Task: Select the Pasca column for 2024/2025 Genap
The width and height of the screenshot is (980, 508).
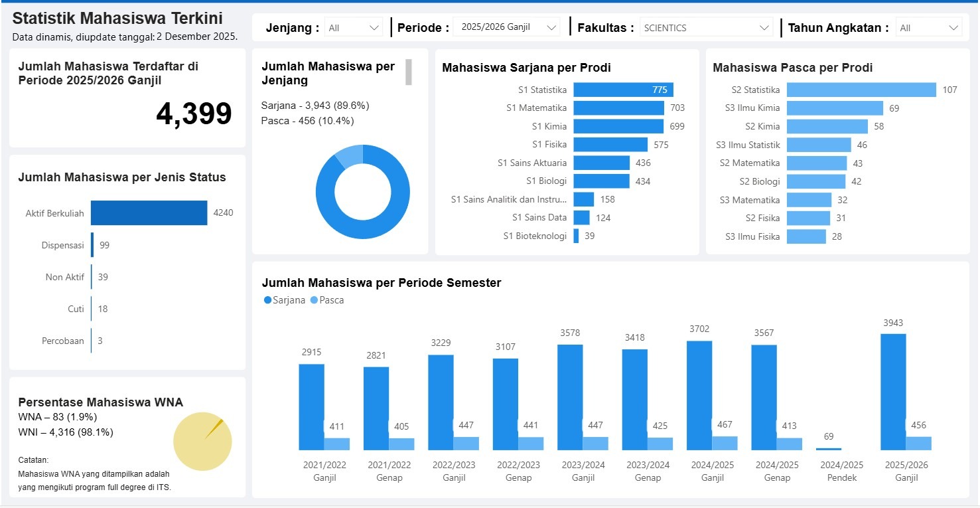Action: click(790, 444)
